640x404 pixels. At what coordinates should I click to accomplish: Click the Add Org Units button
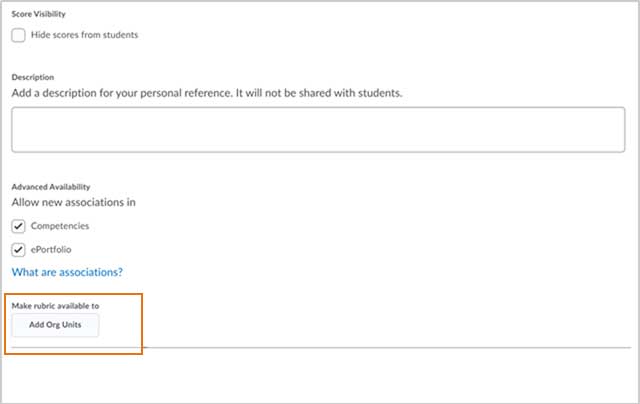(x=55, y=325)
